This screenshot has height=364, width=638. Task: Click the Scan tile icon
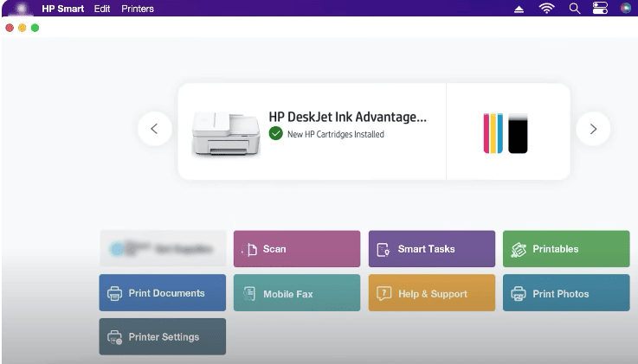point(250,249)
